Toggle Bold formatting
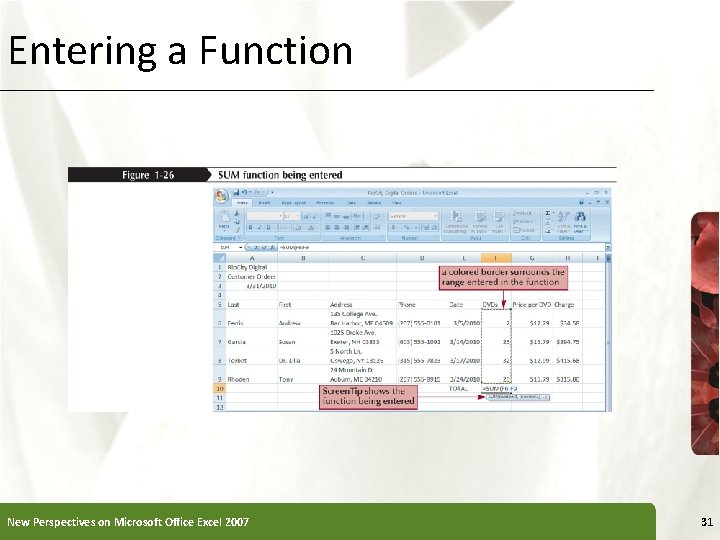 [251, 227]
